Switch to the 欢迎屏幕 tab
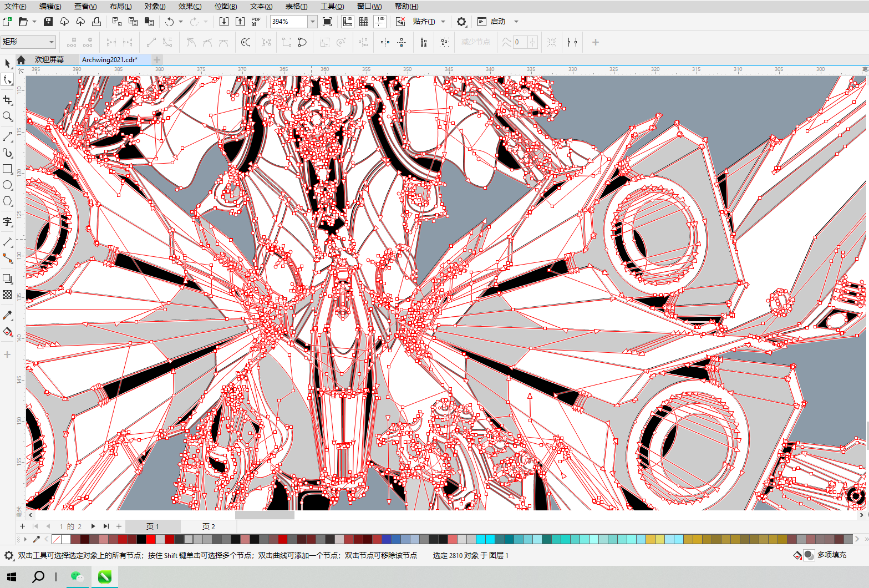Screen dimensions: 869x588 pos(49,59)
